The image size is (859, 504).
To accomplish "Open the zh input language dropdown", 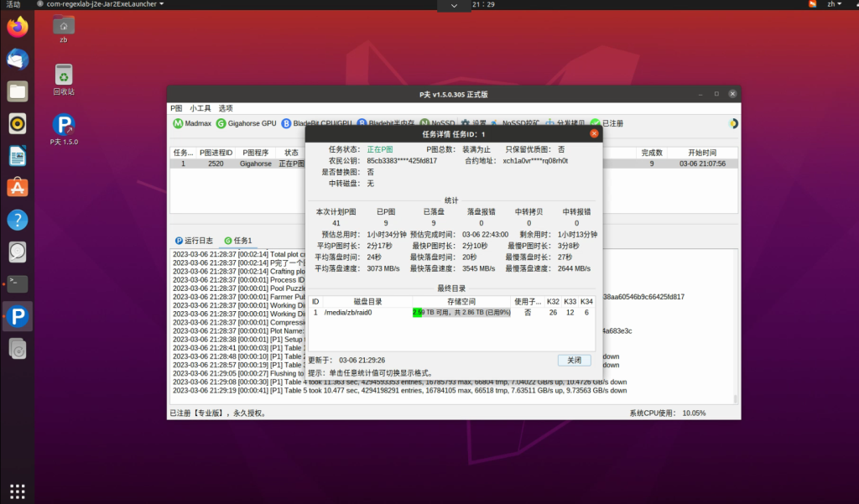I will [x=835, y=4].
